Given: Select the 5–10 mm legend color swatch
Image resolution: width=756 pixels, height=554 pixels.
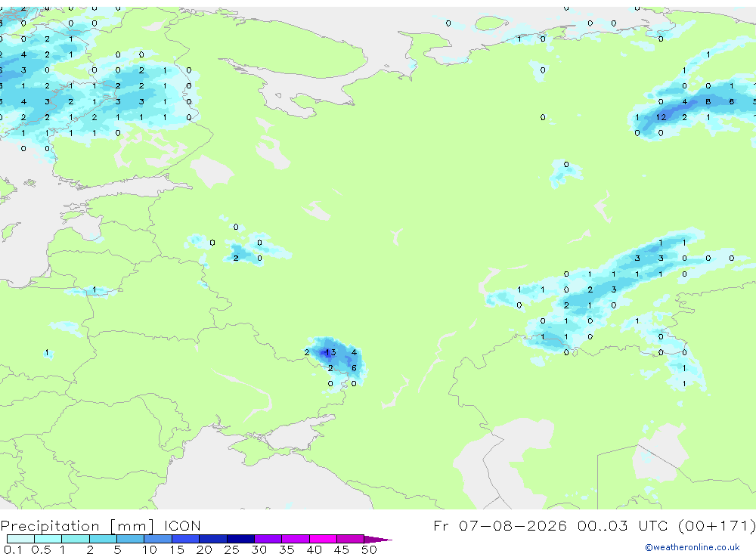Looking at the screenshot, I should [x=130, y=539].
